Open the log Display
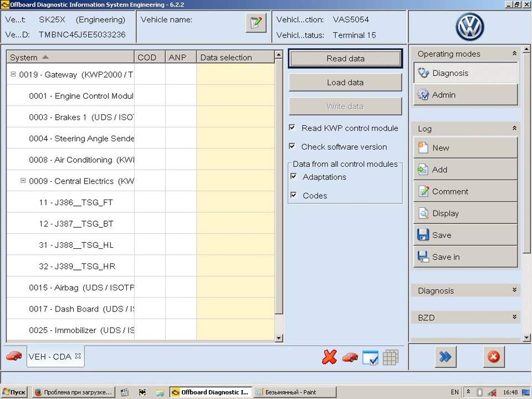Image resolution: width=532 pixels, height=399 pixels. click(465, 213)
